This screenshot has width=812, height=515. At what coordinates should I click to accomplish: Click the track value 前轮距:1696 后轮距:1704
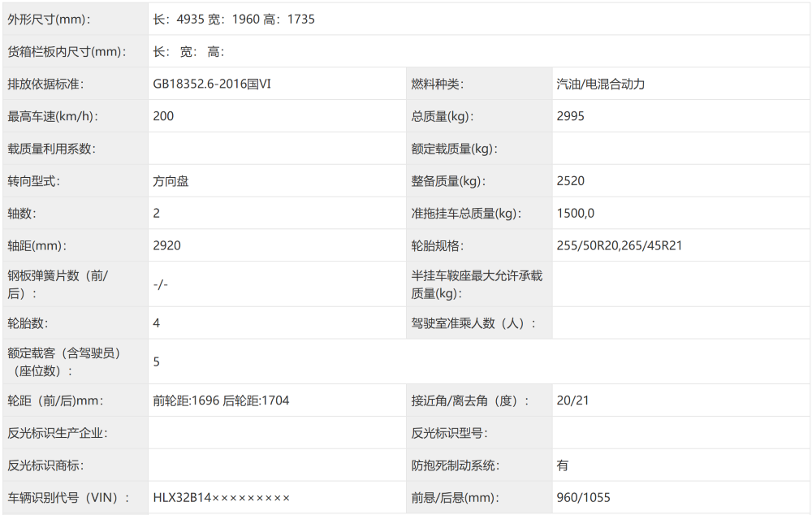tap(221, 400)
